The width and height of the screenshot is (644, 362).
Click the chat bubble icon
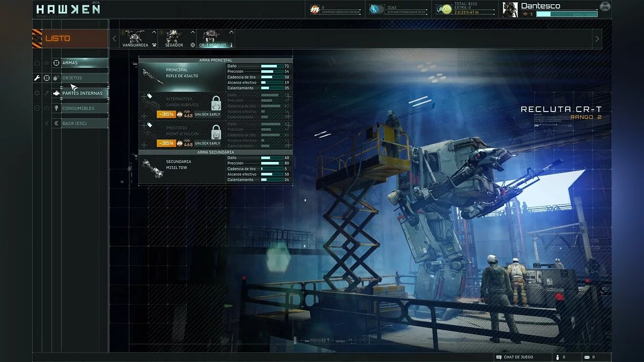tap(499, 357)
